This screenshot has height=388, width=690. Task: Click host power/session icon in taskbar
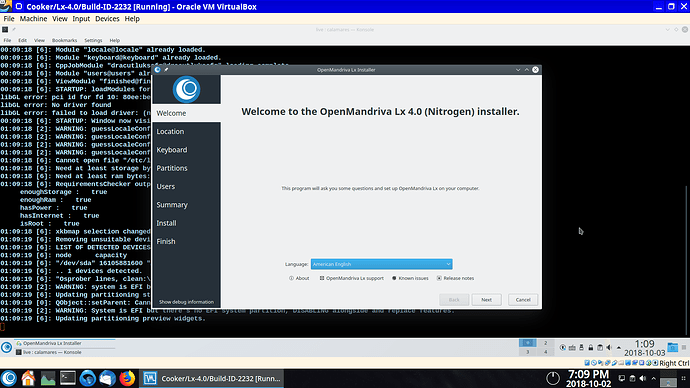click(x=553, y=378)
